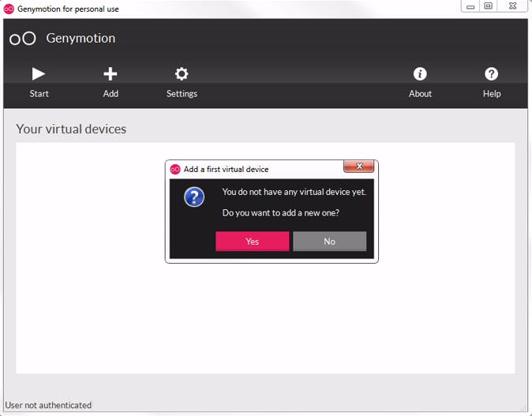Click the Add toolbar label
This screenshot has height=416, width=532.
(111, 94)
